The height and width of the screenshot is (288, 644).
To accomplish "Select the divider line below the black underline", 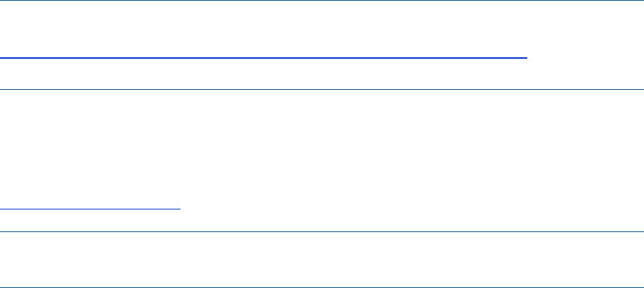I will click(x=322, y=231).
